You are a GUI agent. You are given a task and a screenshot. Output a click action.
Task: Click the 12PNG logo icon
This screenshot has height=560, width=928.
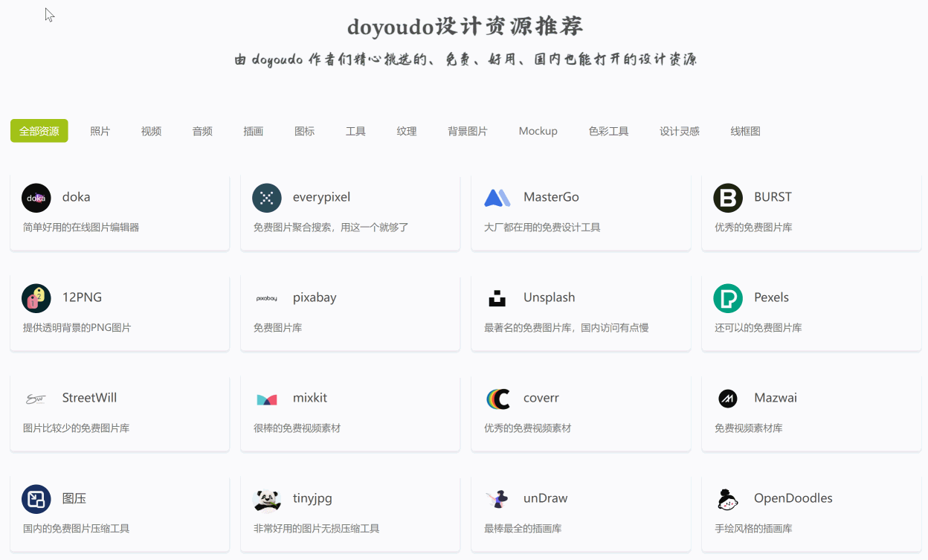(36, 298)
